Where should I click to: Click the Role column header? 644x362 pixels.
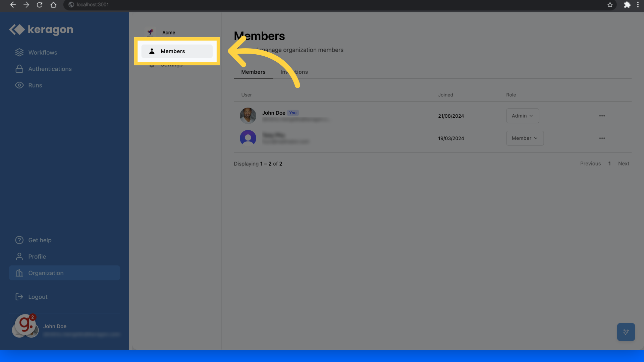tap(511, 95)
